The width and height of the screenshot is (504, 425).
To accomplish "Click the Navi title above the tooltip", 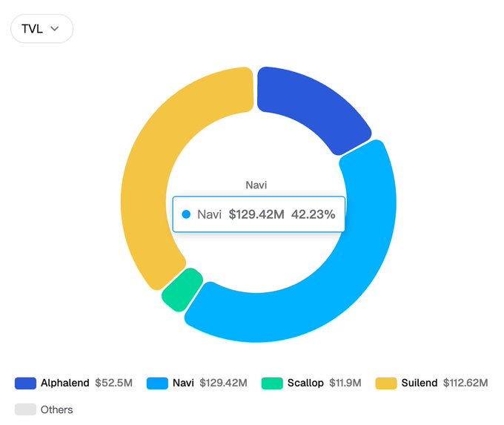I will click(256, 185).
